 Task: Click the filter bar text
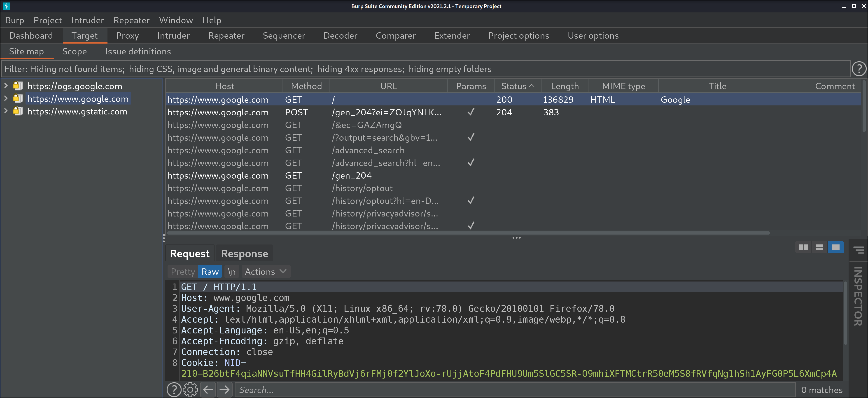[248, 69]
